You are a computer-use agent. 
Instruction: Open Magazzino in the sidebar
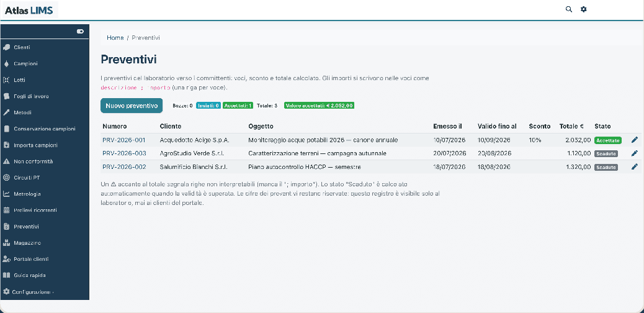click(27, 243)
